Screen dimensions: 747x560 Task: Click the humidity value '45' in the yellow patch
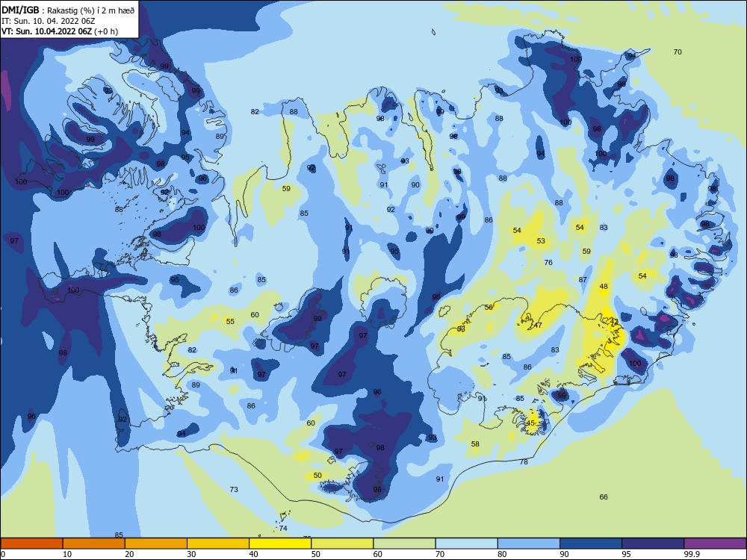point(530,423)
